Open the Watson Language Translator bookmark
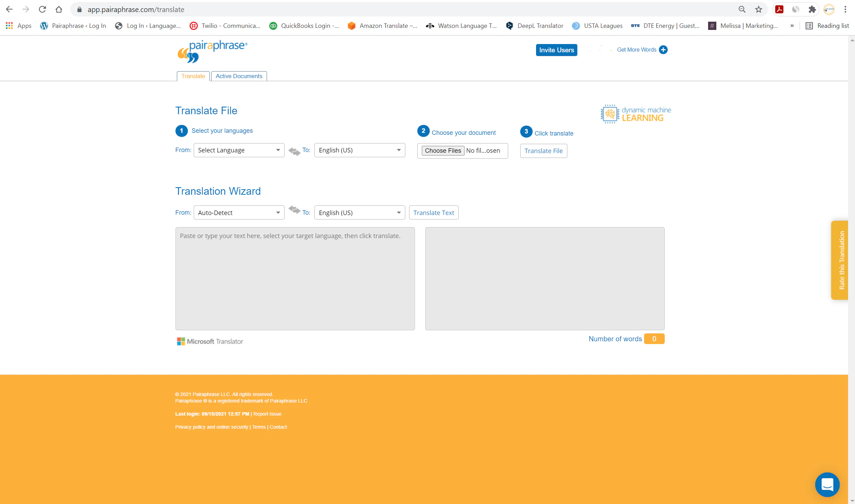Viewport: 855px width, 504px height. coord(461,26)
